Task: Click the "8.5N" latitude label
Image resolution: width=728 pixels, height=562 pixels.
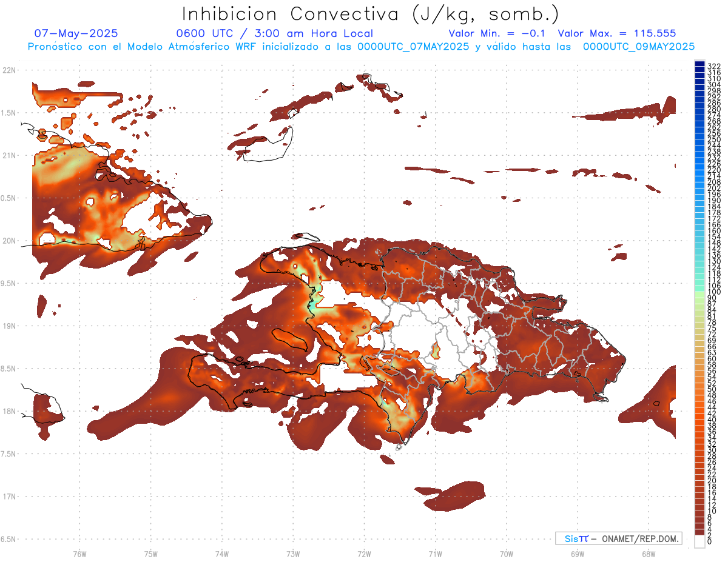Action: tap(8, 369)
